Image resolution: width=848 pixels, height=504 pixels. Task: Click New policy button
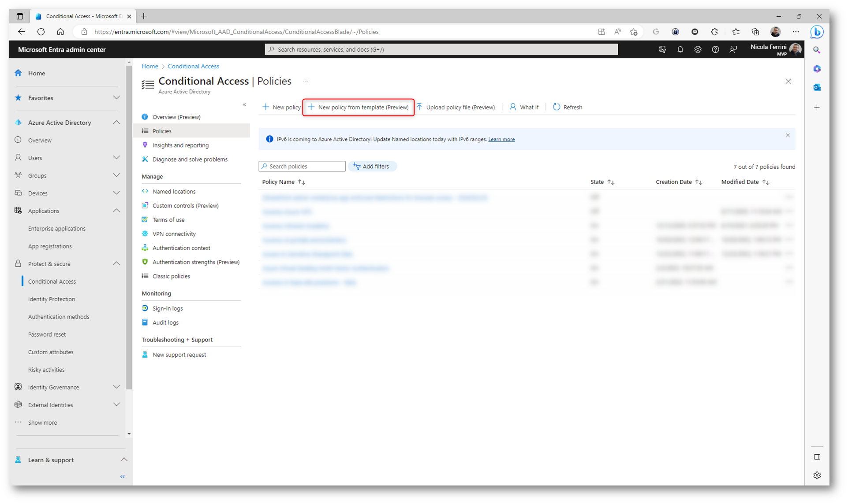281,107
